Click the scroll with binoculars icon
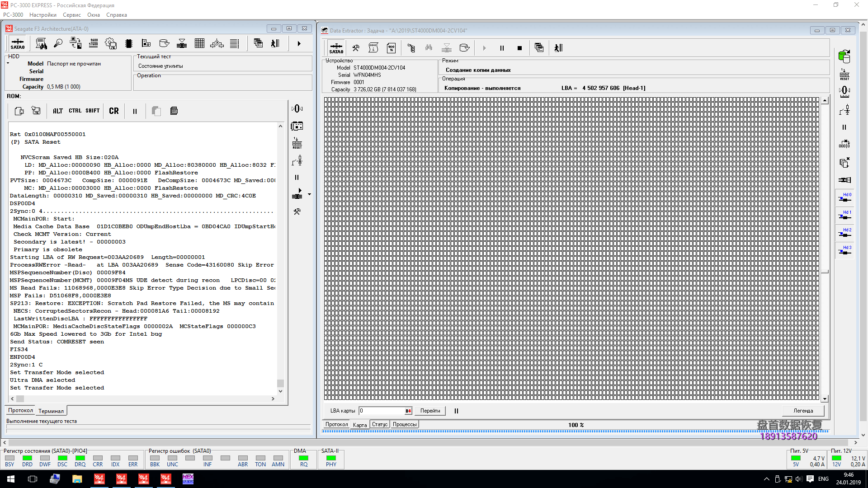 [41, 43]
